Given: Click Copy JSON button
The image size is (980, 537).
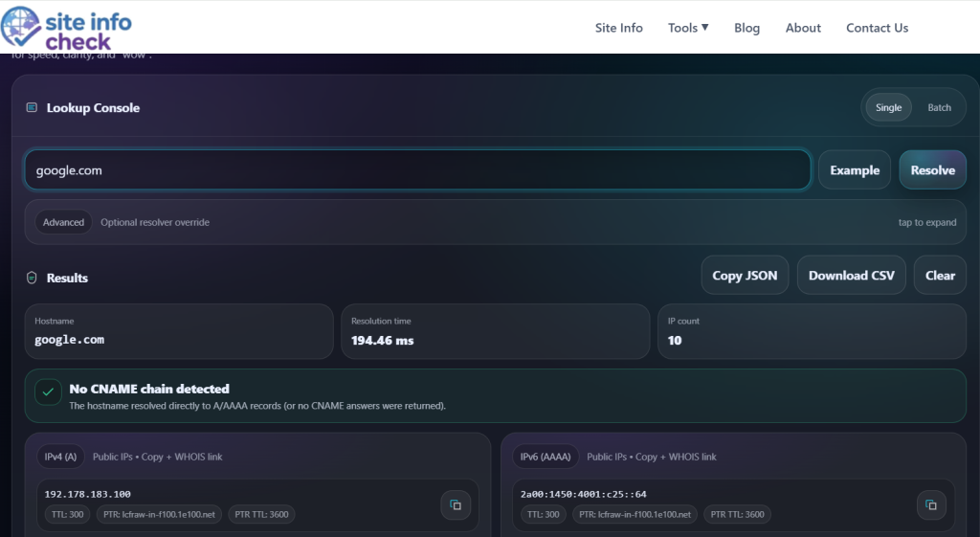Looking at the screenshot, I should coord(745,275).
